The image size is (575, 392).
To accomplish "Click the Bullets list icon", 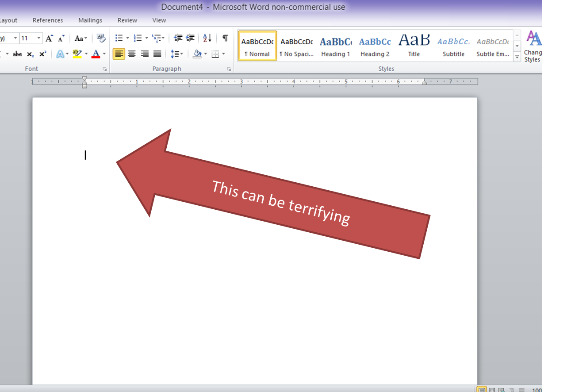I will (119, 38).
